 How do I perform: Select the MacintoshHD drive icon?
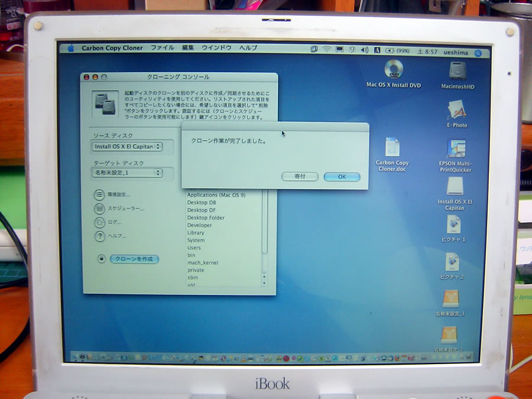[x=458, y=70]
